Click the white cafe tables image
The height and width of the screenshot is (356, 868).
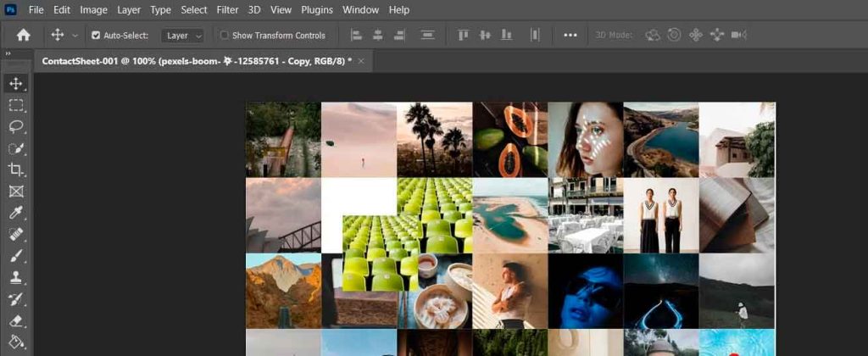click(586, 215)
